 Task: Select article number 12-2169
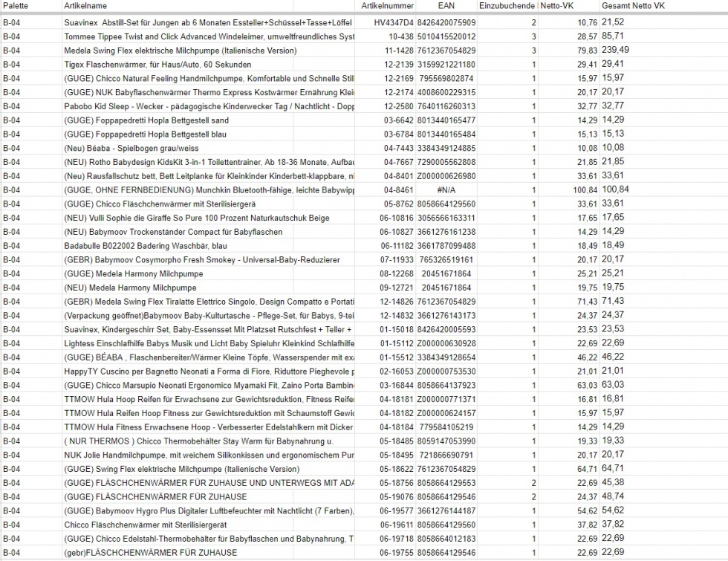click(399, 78)
